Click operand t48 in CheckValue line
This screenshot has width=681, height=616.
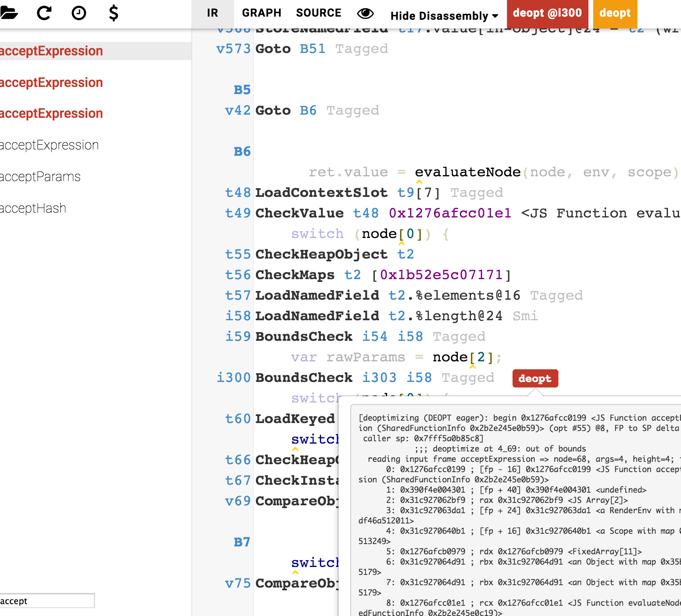(x=366, y=213)
